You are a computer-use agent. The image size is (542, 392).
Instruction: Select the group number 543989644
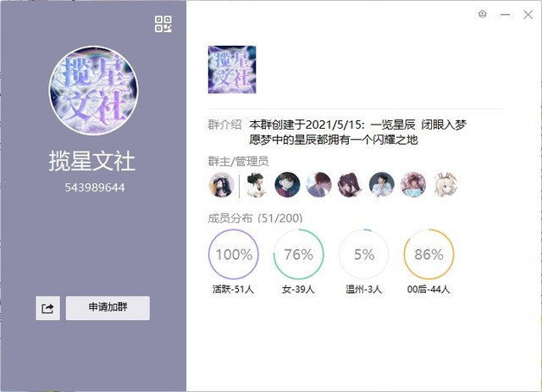coord(94,188)
